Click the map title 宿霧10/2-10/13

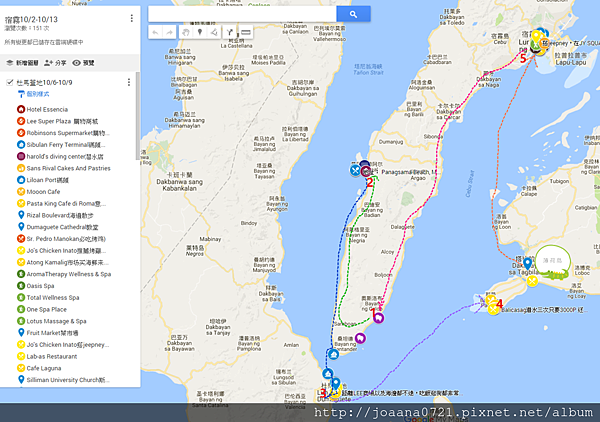31,19
